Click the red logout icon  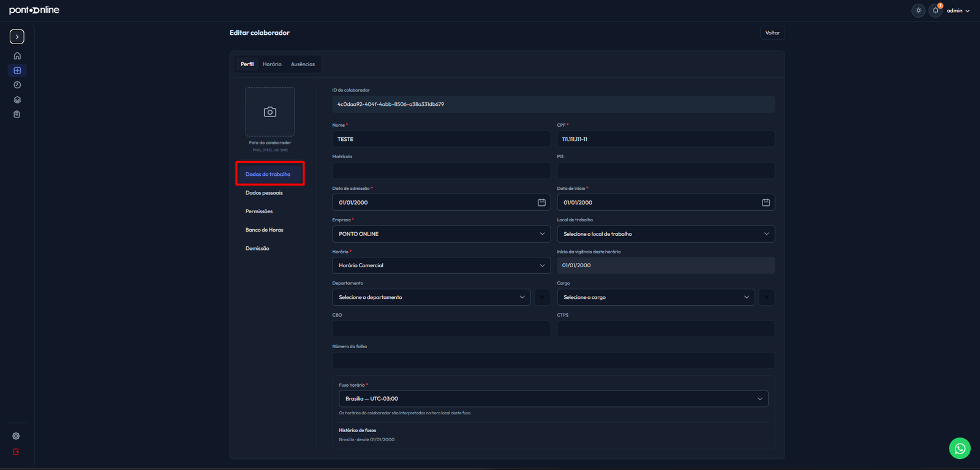(16, 452)
